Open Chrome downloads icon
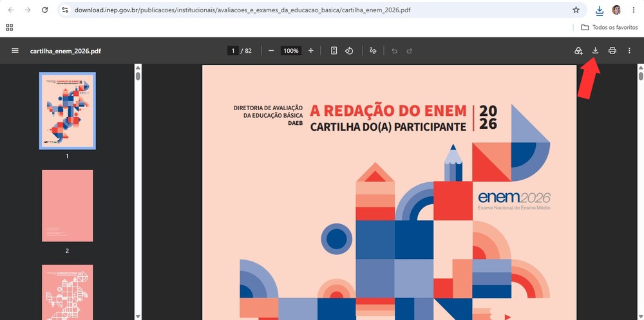Screen dimensions: 644x320 pyautogui.click(x=600, y=10)
